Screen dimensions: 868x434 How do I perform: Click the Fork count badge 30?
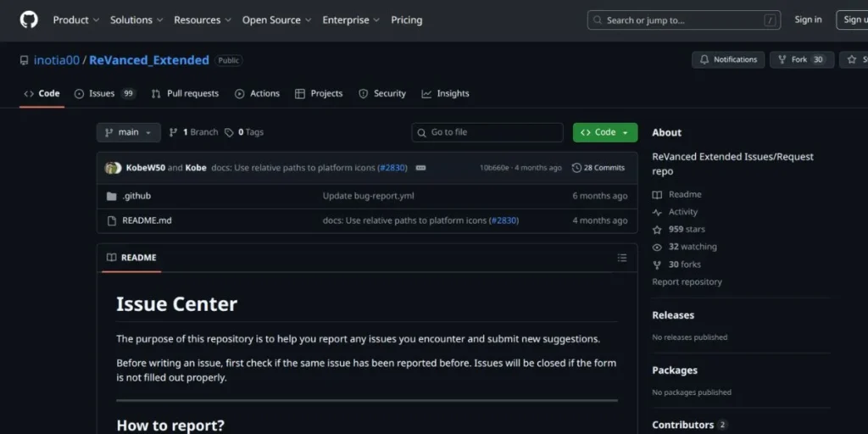point(818,60)
